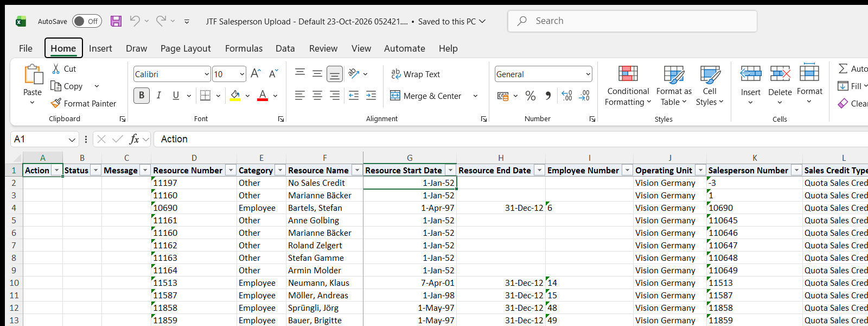868x326 pixels.
Task: Click the formula bar showing Action
Action: click(x=510, y=139)
